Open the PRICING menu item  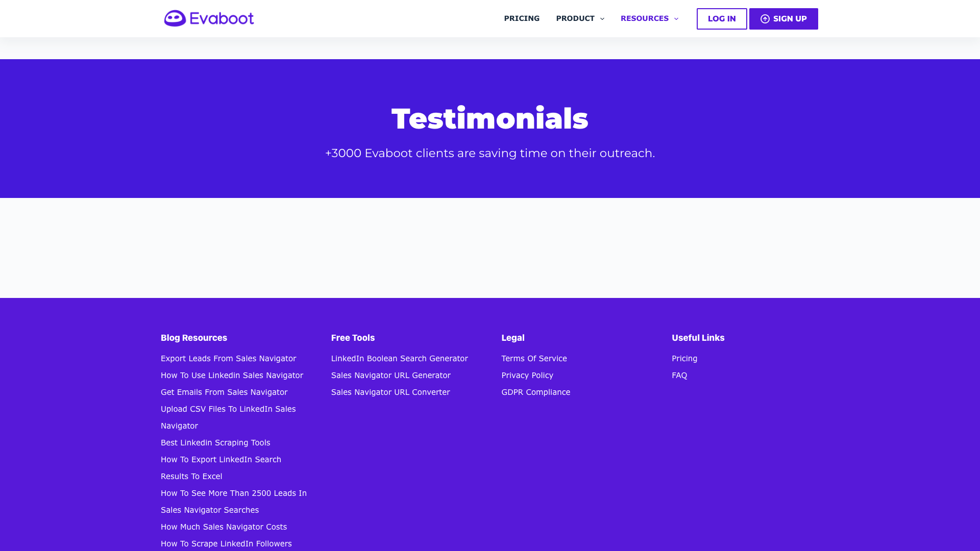click(522, 18)
